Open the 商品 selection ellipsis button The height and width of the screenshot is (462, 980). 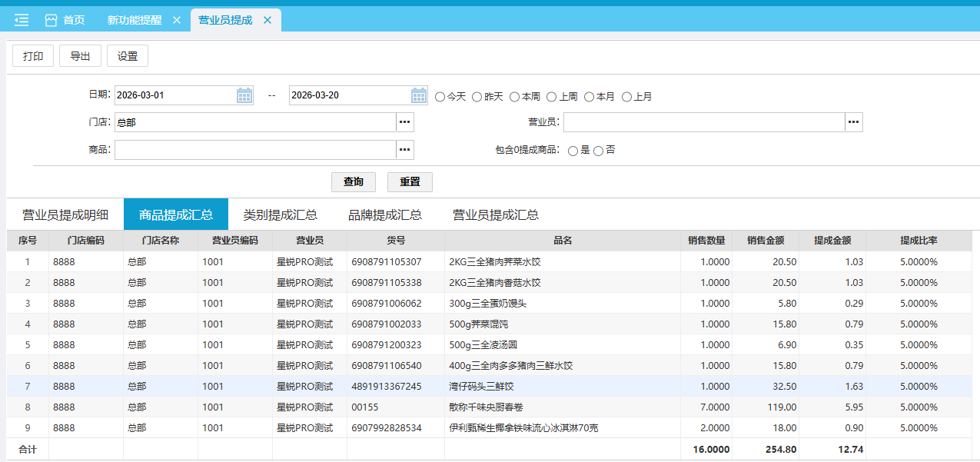pyautogui.click(x=405, y=149)
